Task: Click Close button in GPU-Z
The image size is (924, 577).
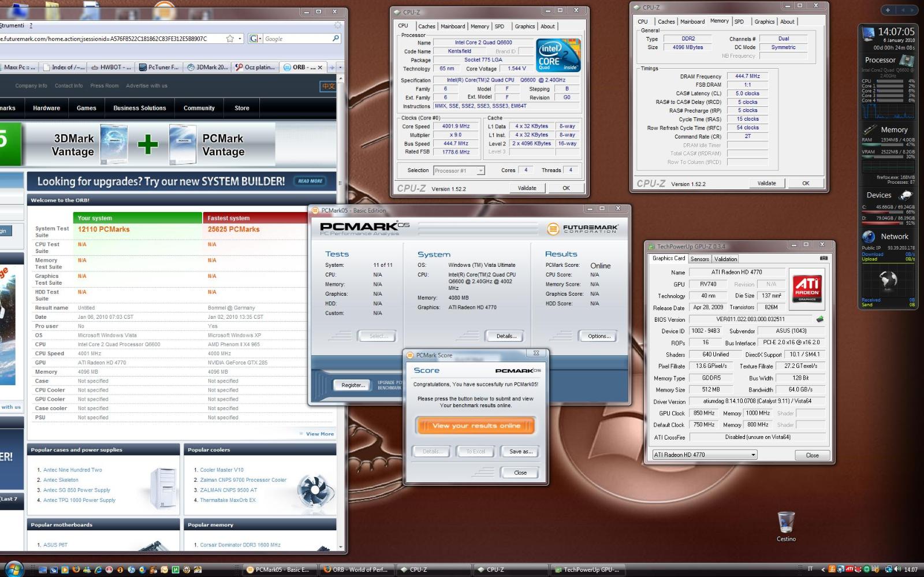Action: pyautogui.click(x=812, y=455)
